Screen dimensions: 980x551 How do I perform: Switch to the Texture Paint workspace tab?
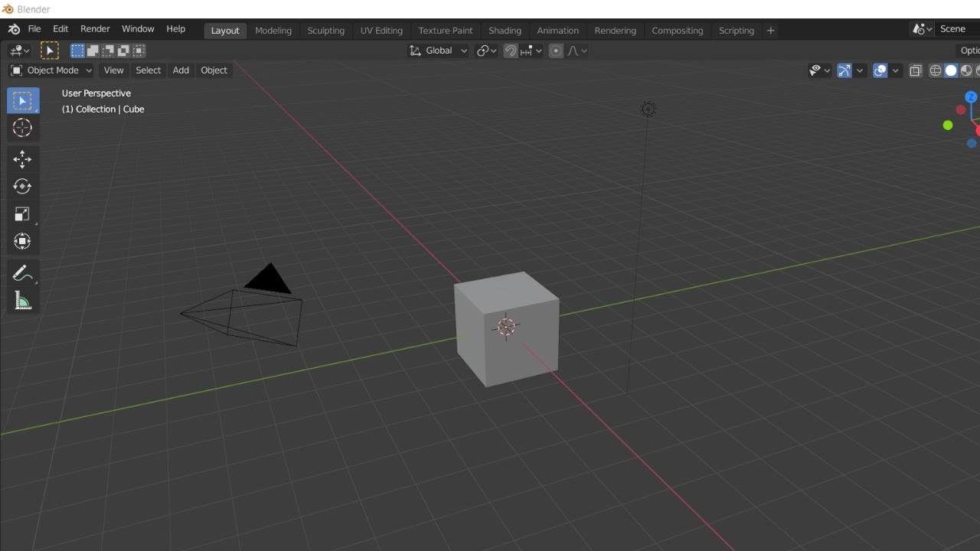[446, 31]
